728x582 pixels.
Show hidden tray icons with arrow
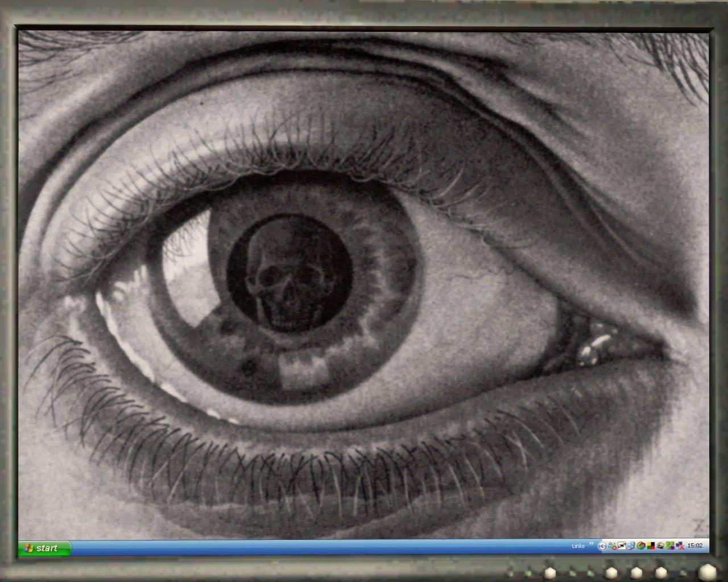pos(602,546)
